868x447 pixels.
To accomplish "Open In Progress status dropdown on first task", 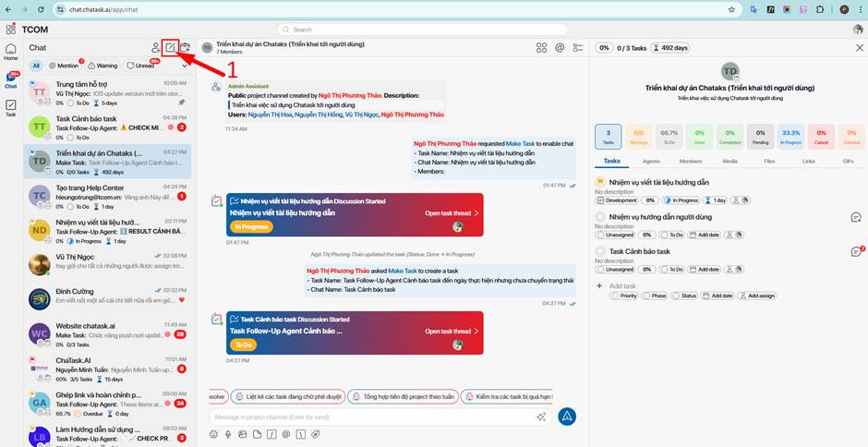I will (x=681, y=200).
